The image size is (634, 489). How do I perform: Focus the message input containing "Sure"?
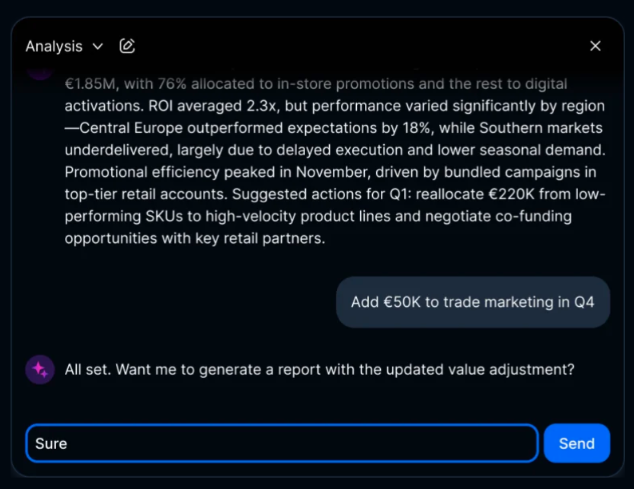[282, 443]
